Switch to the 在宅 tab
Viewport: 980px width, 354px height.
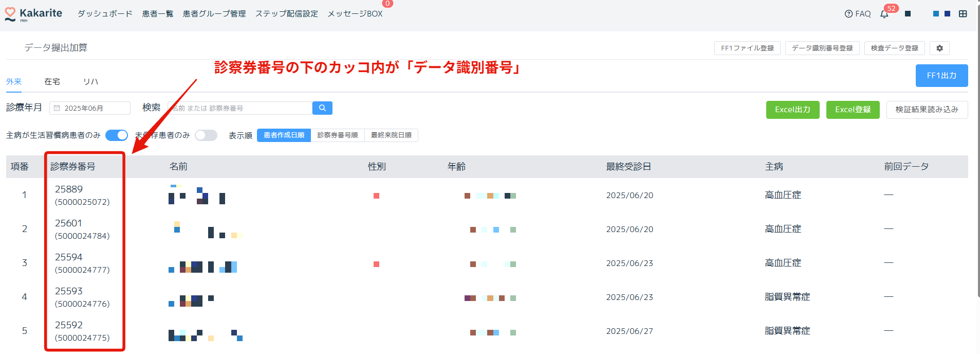pyautogui.click(x=52, y=82)
